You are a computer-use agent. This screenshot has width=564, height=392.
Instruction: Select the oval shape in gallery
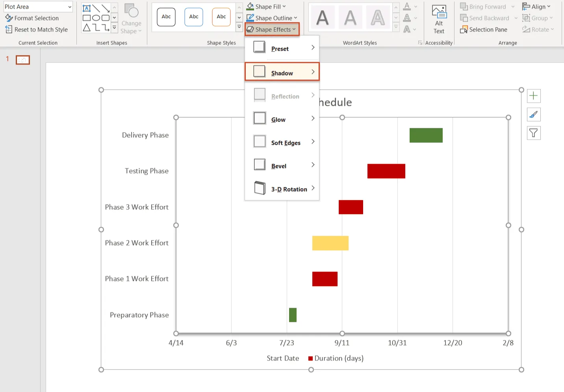[x=96, y=18]
